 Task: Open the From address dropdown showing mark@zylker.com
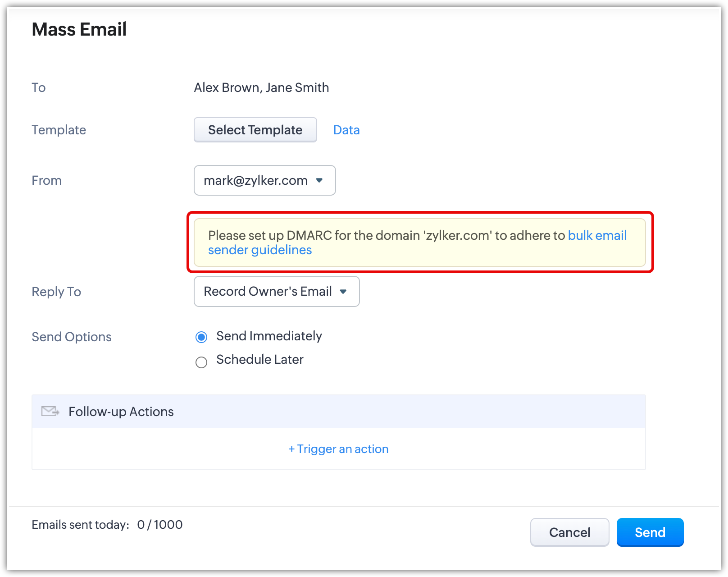[x=264, y=180]
